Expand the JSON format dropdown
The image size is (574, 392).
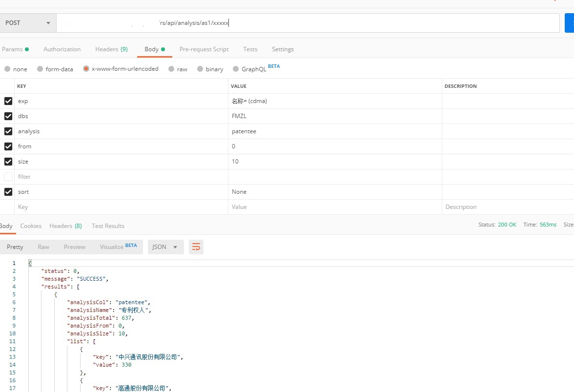click(165, 247)
